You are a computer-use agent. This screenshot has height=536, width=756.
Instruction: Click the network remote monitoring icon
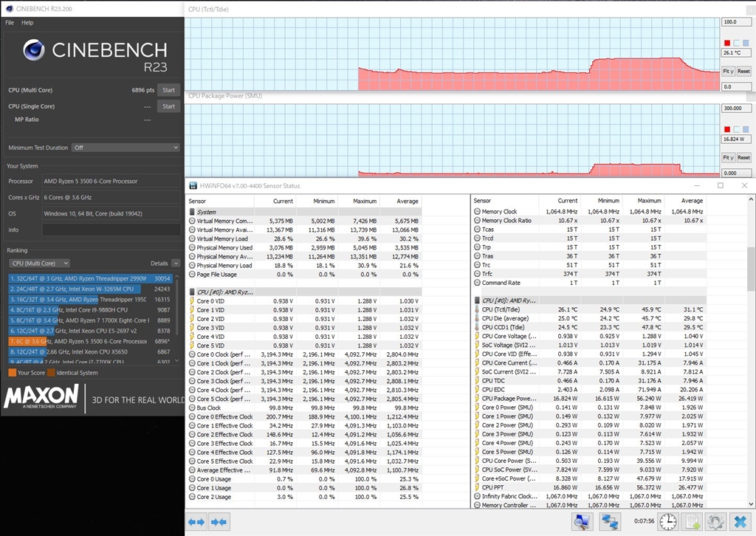click(609, 522)
